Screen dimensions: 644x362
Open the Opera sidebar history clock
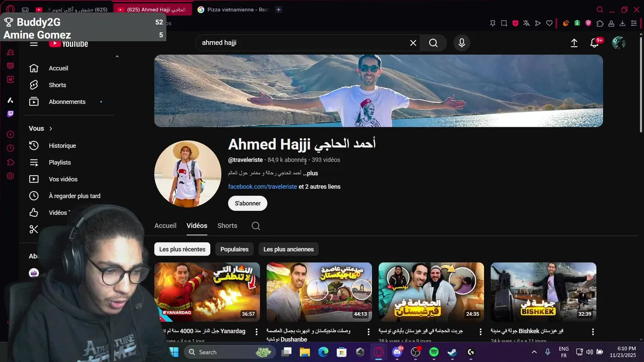click(10, 148)
